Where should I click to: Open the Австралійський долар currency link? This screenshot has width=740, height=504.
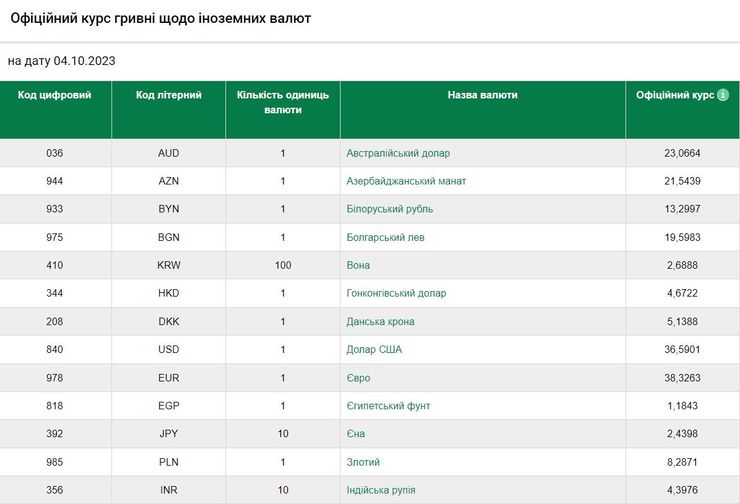pyautogui.click(x=398, y=153)
